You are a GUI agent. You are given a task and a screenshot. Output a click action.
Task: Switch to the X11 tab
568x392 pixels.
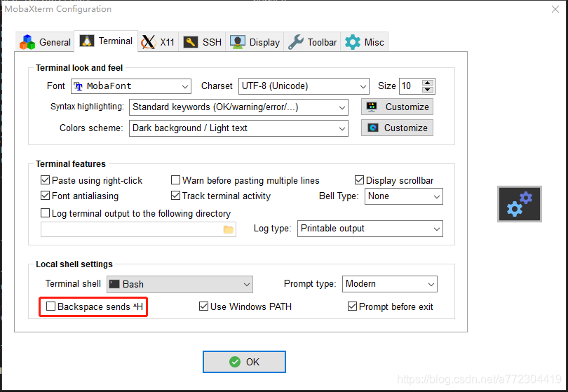coord(158,42)
